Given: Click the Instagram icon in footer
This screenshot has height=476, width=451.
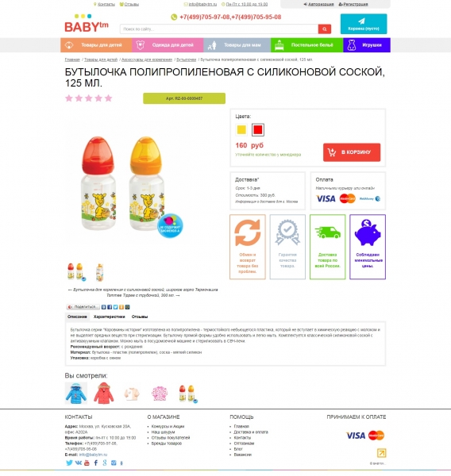Looking at the screenshot, I should coord(114,463).
